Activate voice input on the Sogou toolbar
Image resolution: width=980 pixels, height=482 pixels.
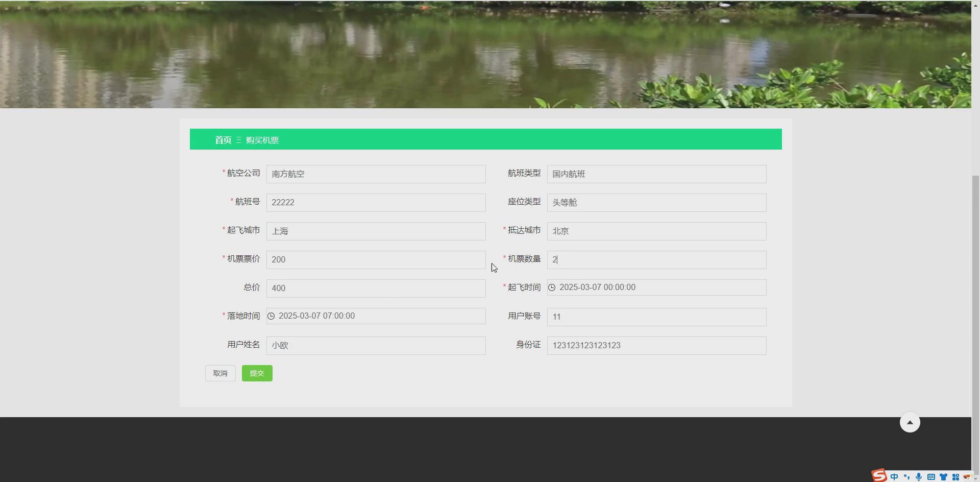click(x=919, y=476)
